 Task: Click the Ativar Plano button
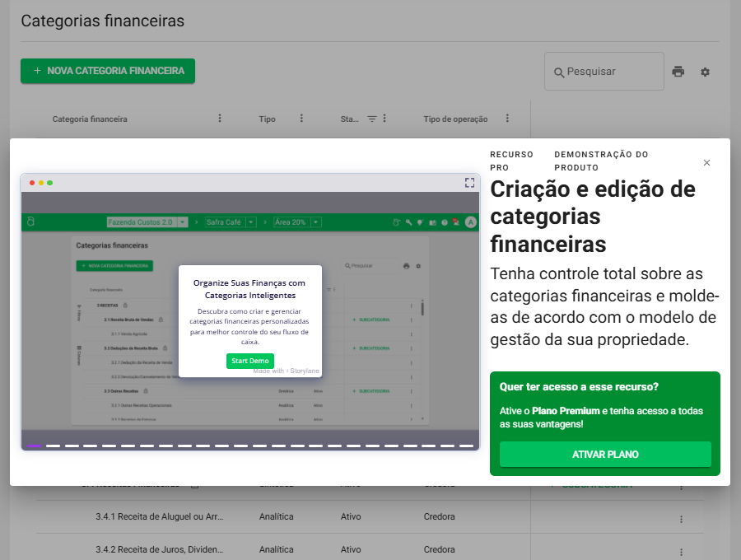click(x=605, y=455)
